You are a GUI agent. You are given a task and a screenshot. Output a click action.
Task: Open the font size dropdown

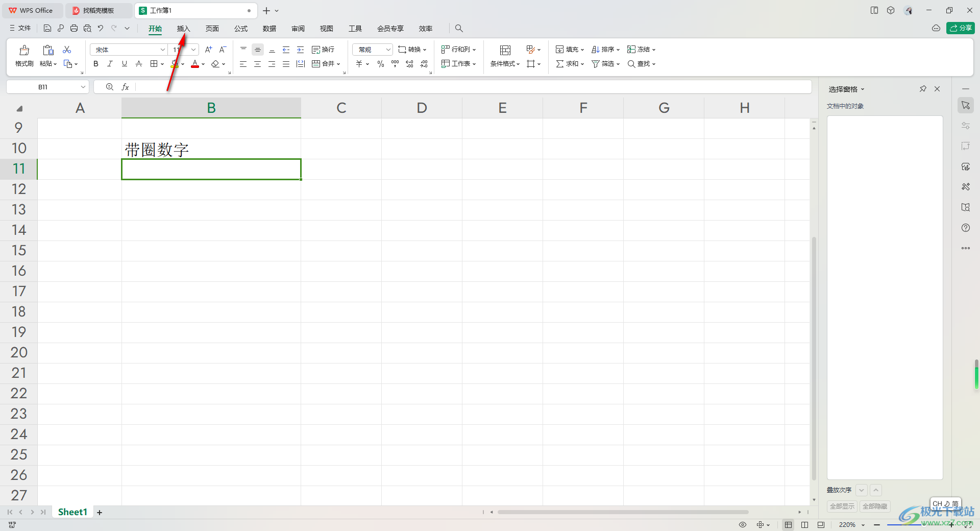point(193,50)
